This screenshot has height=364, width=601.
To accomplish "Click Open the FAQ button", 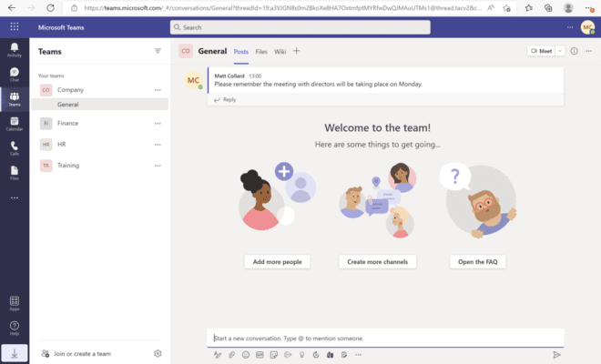I will point(477,262).
